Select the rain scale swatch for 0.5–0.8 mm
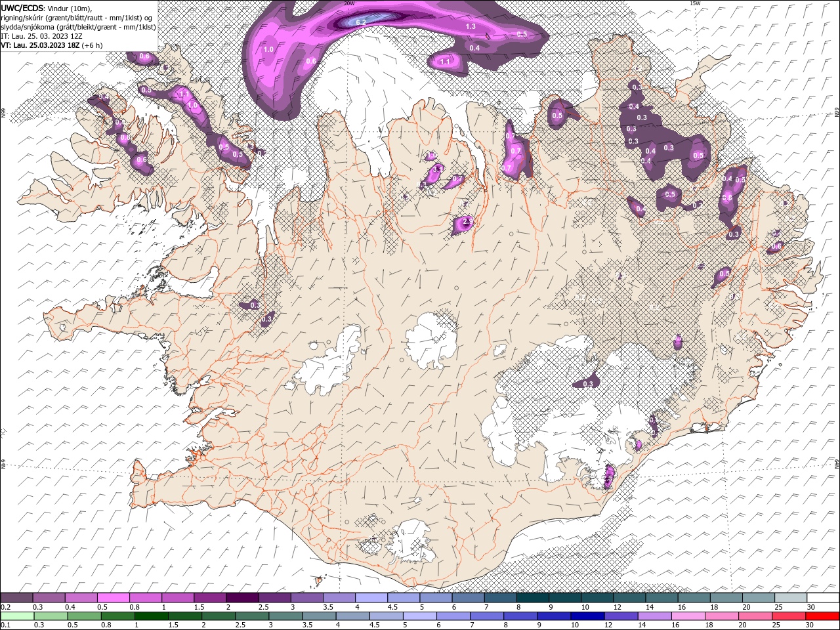This screenshot has height=630, width=840. (x=84, y=616)
